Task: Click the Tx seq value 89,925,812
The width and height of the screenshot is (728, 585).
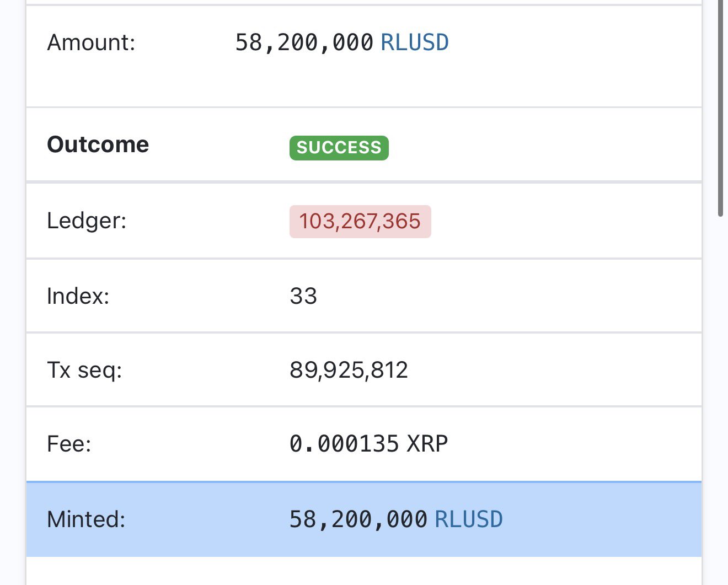Action: click(x=349, y=370)
